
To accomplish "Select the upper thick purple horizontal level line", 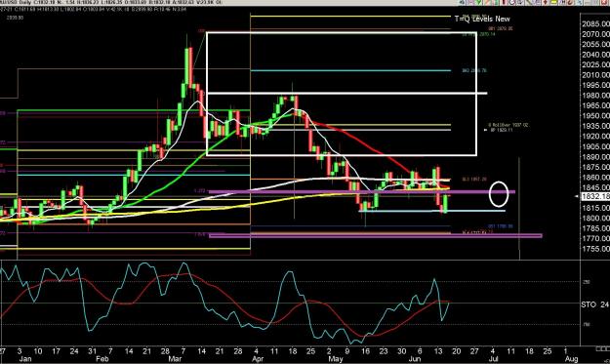I will (x=362, y=191).
